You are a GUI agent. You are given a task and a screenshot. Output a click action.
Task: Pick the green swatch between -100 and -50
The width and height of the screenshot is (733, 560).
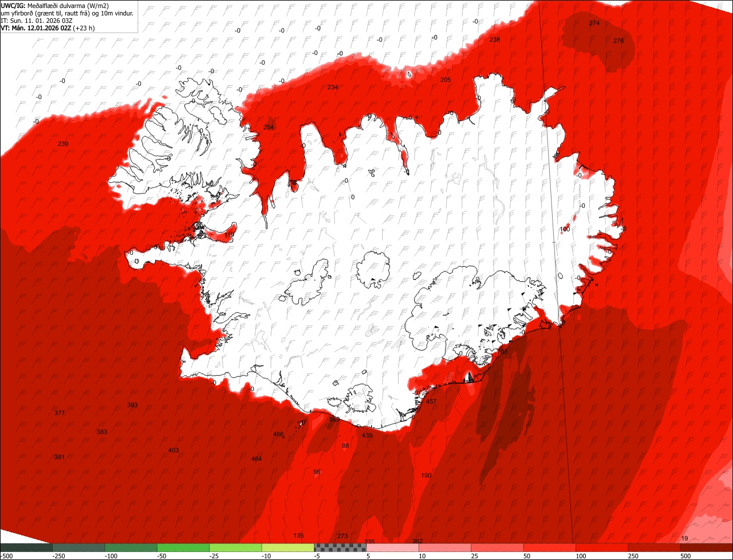(131, 547)
